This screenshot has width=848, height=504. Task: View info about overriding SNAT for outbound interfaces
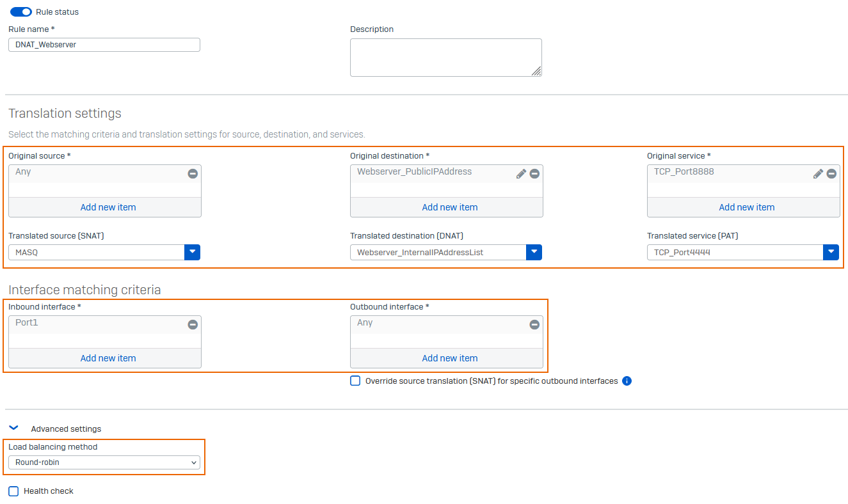(627, 381)
